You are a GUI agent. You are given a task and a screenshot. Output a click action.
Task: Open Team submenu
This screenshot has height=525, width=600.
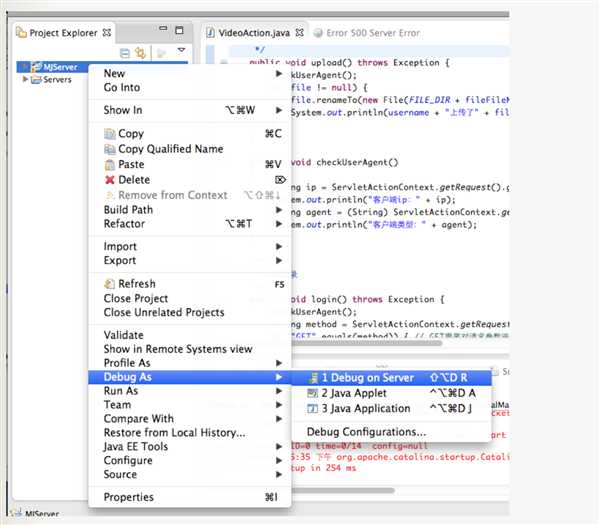click(189, 404)
